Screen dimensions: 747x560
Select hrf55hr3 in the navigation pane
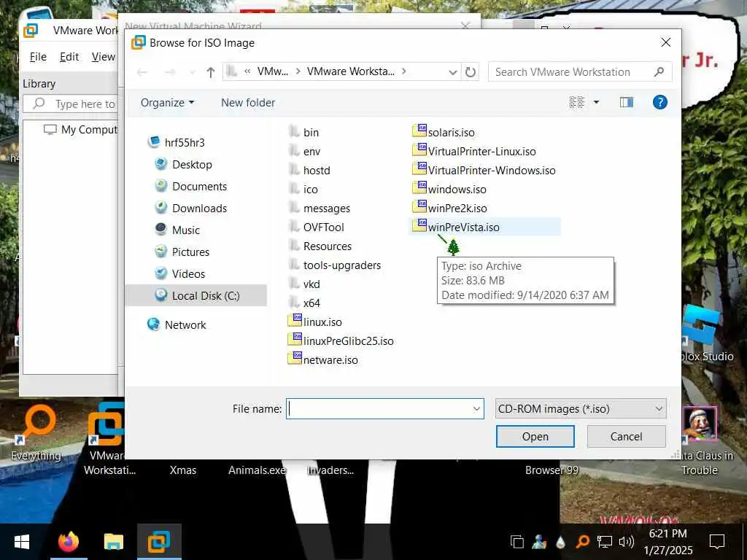185,142
